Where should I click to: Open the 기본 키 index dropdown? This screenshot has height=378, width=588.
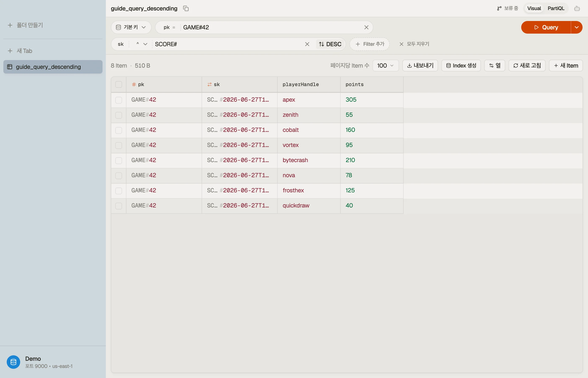coord(131,27)
